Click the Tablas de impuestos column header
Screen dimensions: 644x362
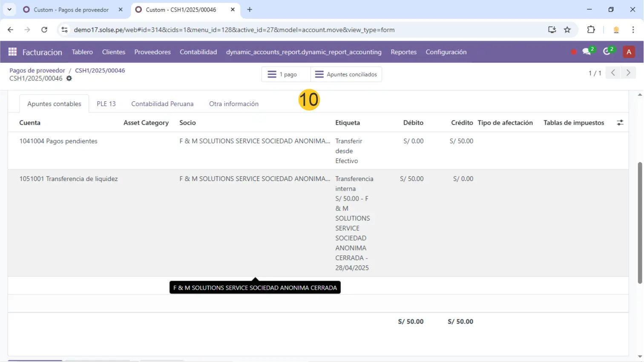click(574, 123)
